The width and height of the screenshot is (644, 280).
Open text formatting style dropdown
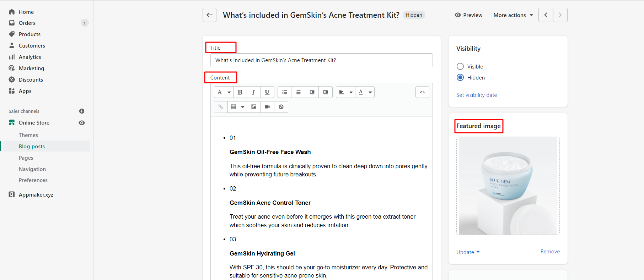[x=224, y=92]
